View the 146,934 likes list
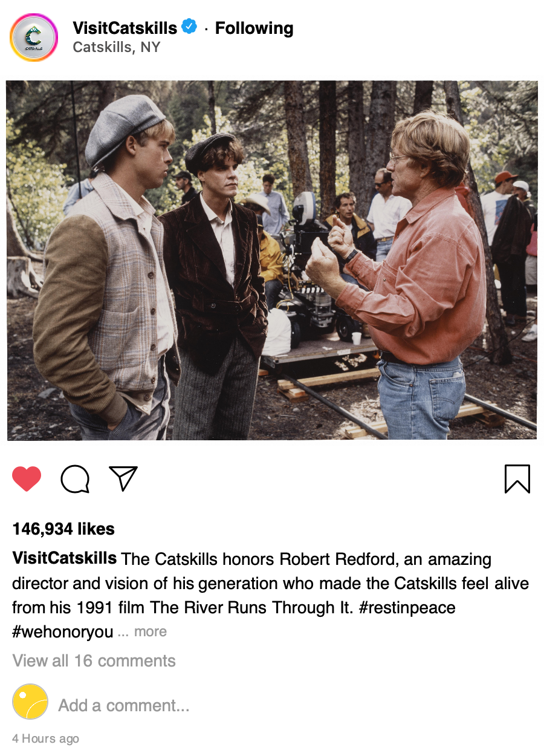Viewport: 544px width, 756px height. pos(63,529)
